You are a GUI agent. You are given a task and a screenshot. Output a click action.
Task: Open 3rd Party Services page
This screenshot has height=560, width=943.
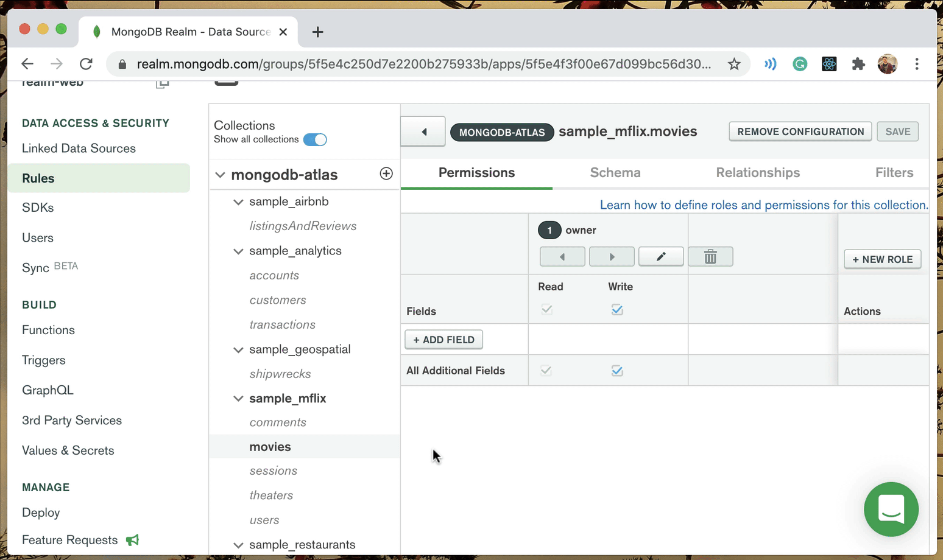click(x=72, y=421)
